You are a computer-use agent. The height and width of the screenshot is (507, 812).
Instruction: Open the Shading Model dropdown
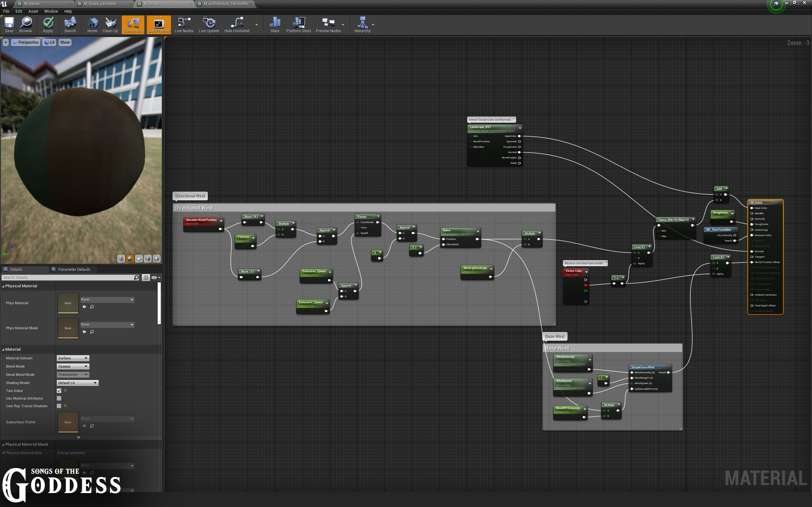(77, 383)
